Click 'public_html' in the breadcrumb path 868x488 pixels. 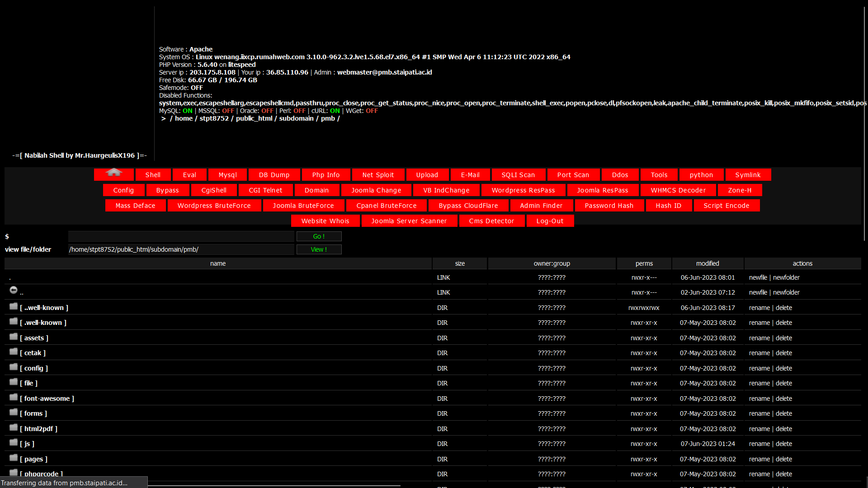[x=254, y=118]
